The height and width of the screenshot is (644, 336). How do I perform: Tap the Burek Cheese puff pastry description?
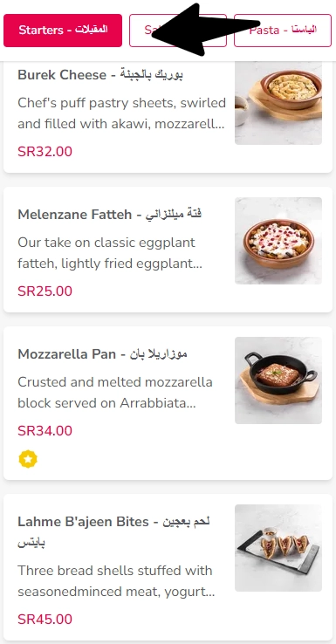point(121,113)
